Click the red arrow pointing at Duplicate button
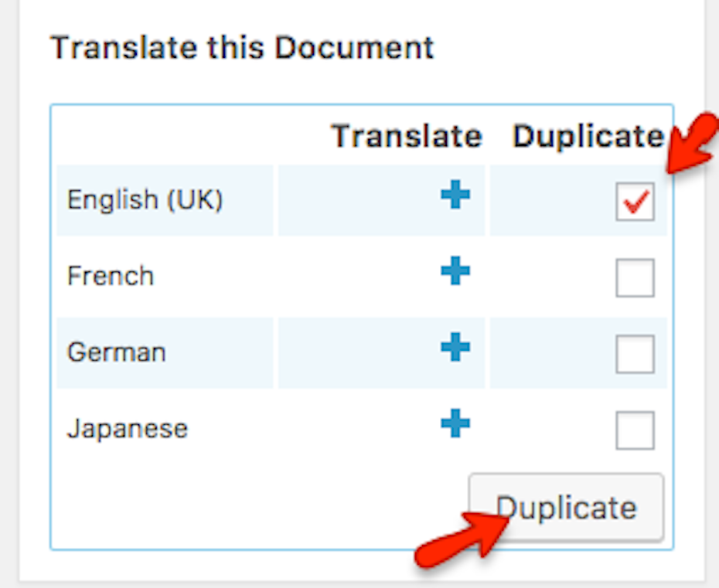This screenshot has width=719, height=588. point(462,541)
